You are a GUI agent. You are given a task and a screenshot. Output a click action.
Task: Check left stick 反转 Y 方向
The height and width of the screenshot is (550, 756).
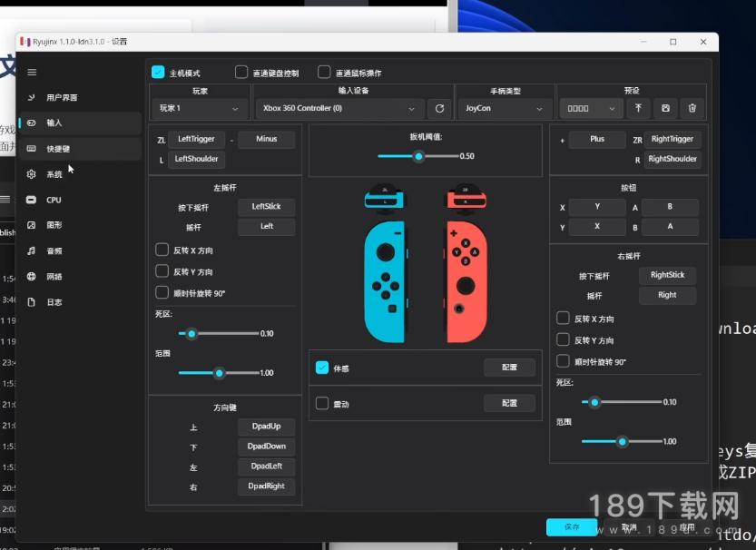[x=162, y=270]
